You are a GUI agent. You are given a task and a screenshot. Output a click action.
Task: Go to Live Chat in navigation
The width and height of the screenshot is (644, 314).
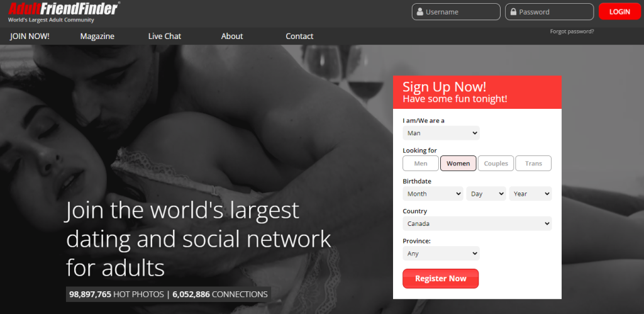(165, 36)
